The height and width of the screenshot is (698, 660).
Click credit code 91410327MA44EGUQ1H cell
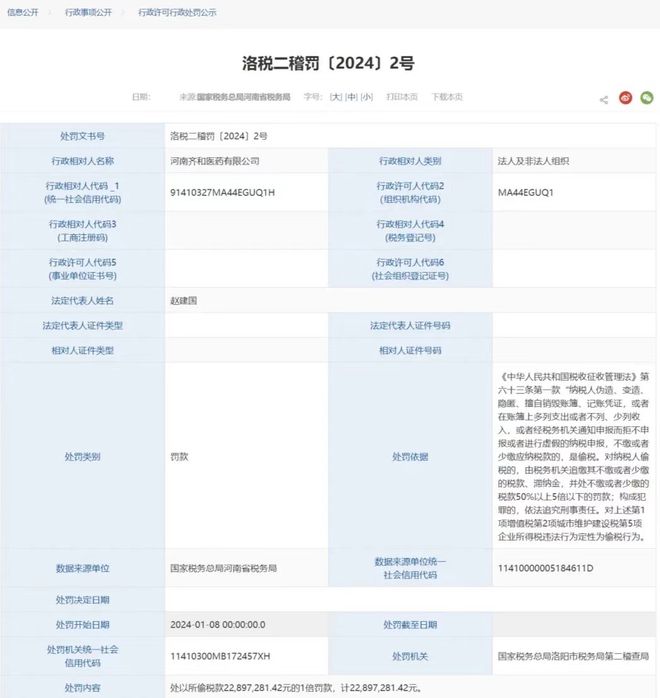(222, 192)
